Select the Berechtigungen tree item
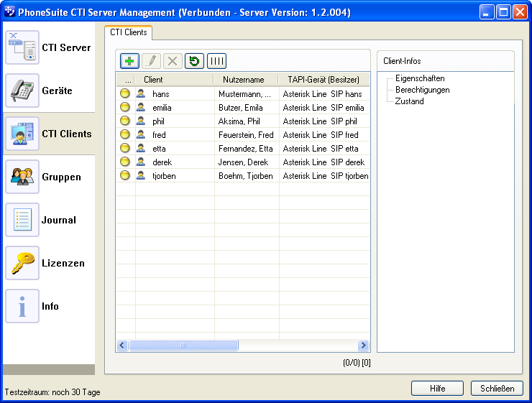The width and height of the screenshot is (532, 403). click(x=422, y=90)
